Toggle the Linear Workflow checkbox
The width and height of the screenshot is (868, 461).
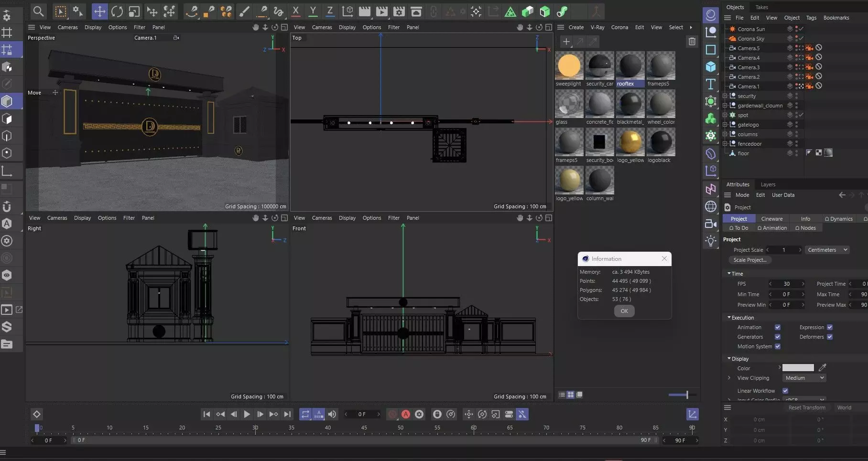click(x=785, y=391)
